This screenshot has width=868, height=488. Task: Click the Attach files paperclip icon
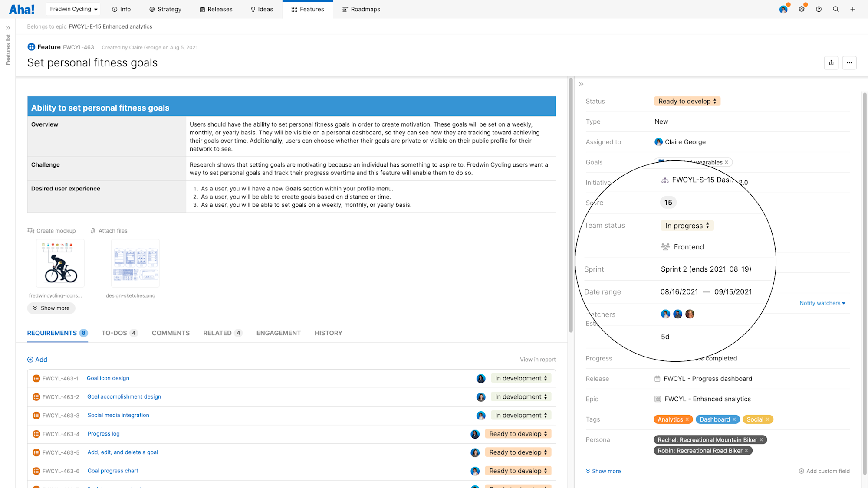(92, 230)
